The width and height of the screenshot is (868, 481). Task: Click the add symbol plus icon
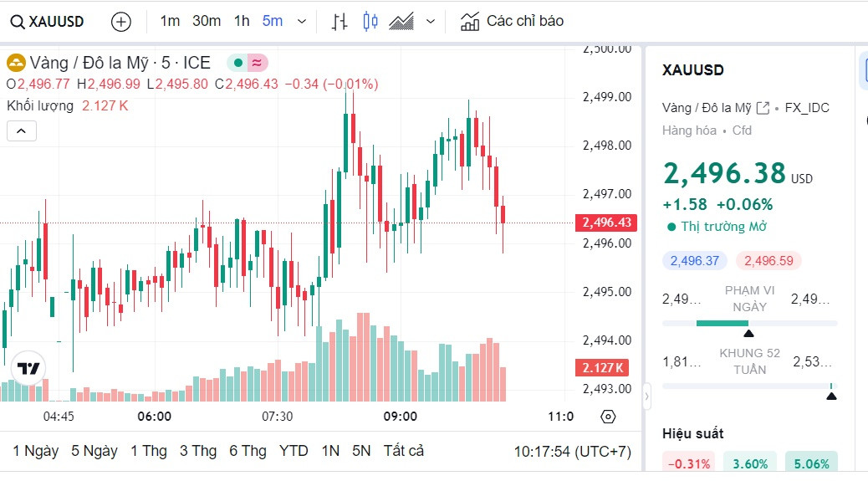pyautogui.click(x=120, y=22)
